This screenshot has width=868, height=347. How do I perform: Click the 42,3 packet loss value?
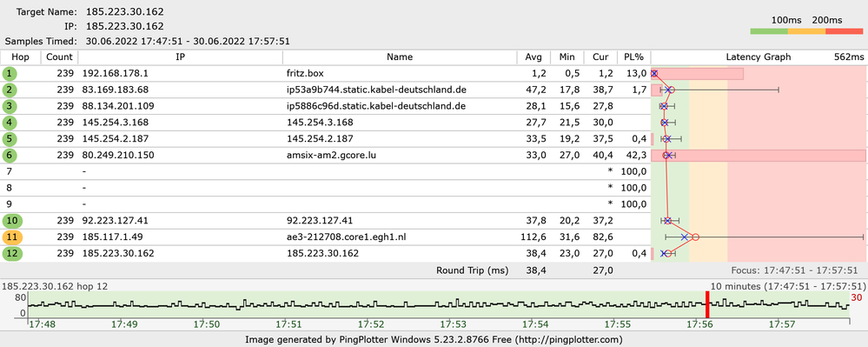click(637, 155)
